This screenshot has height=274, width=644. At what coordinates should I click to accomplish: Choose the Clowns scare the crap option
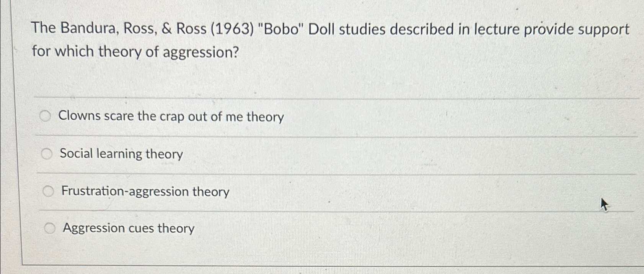[46, 115]
